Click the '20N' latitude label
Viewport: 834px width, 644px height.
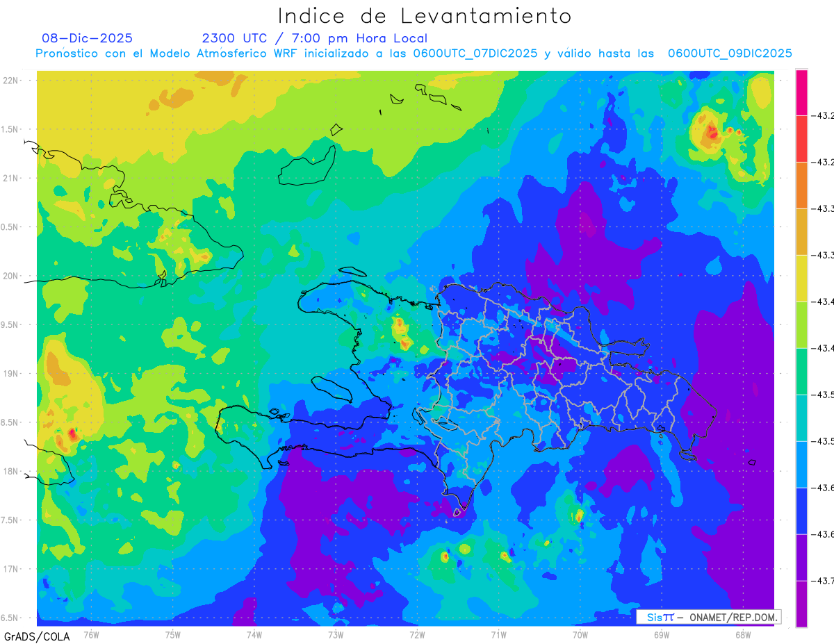[x=11, y=276]
